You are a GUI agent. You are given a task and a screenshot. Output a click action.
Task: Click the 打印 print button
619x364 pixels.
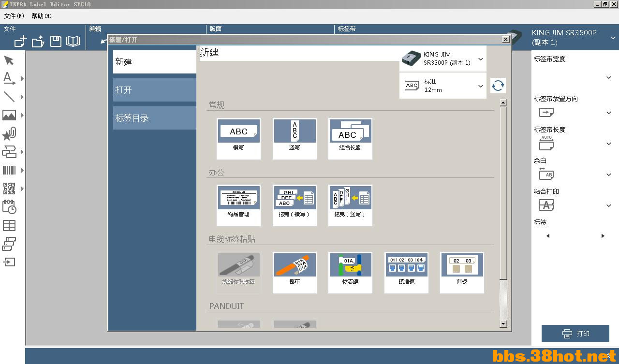coord(575,334)
